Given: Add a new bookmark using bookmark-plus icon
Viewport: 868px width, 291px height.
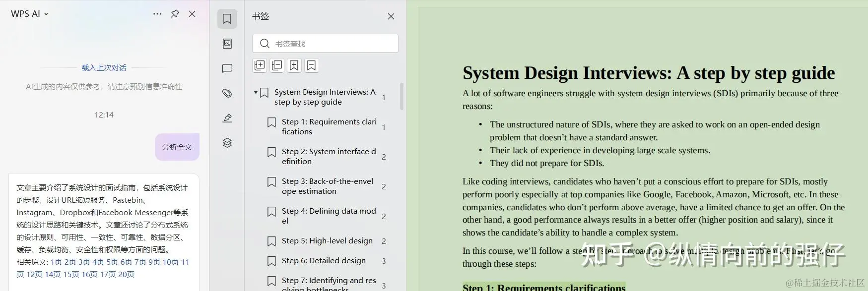Looking at the screenshot, I should (294, 65).
